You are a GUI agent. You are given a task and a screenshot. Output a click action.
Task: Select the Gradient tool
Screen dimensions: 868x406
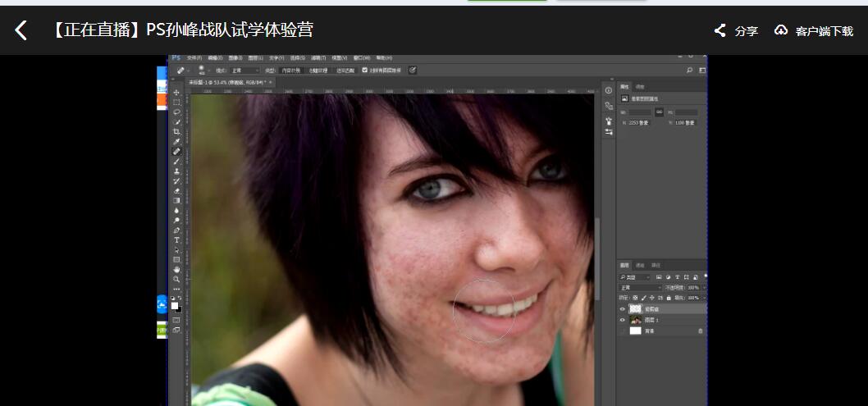pyautogui.click(x=176, y=200)
